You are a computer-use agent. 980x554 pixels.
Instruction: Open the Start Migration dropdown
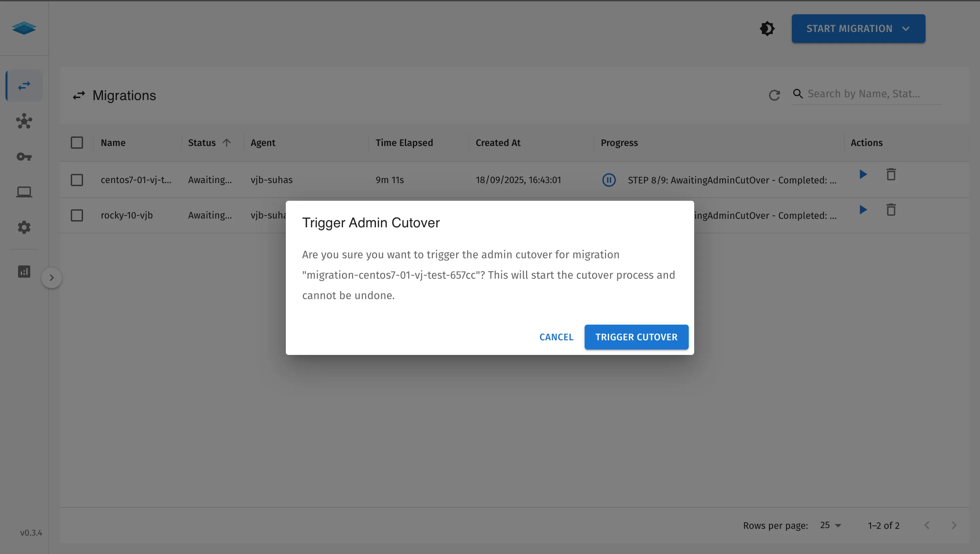[x=858, y=29]
